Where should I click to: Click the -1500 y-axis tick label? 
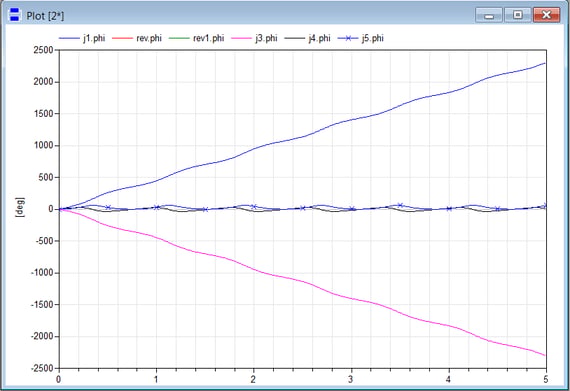click(x=42, y=305)
